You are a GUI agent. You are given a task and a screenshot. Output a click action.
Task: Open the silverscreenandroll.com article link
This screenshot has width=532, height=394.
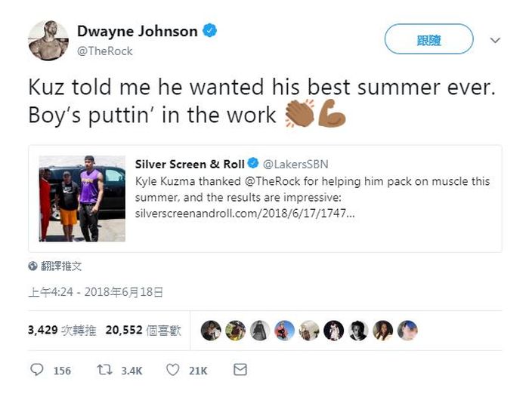click(x=245, y=214)
